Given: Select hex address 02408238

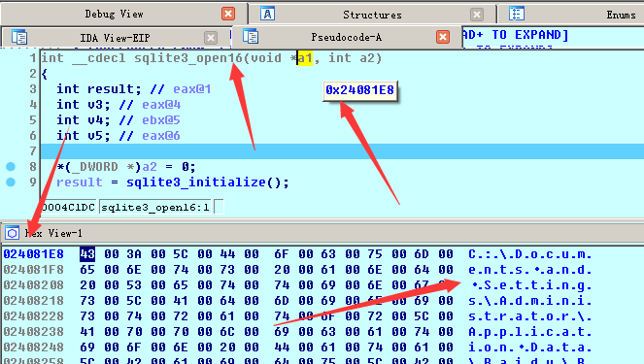Looking at the screenshot, I should pyautogui.click(x=34, y=332).
